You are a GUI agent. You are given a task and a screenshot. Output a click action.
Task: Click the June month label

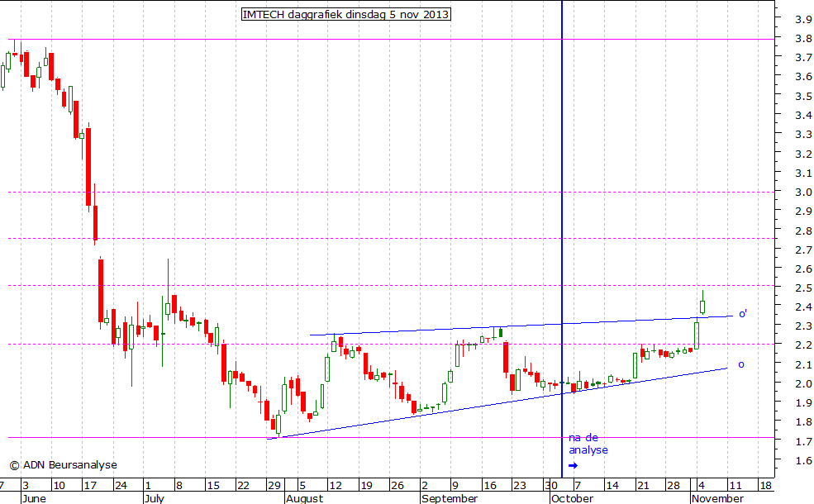34,498
